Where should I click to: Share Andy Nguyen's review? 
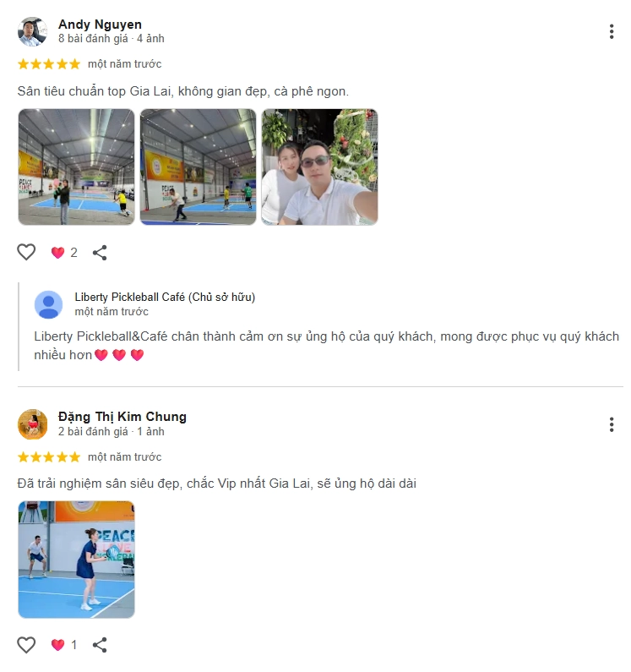click(100, 253)
